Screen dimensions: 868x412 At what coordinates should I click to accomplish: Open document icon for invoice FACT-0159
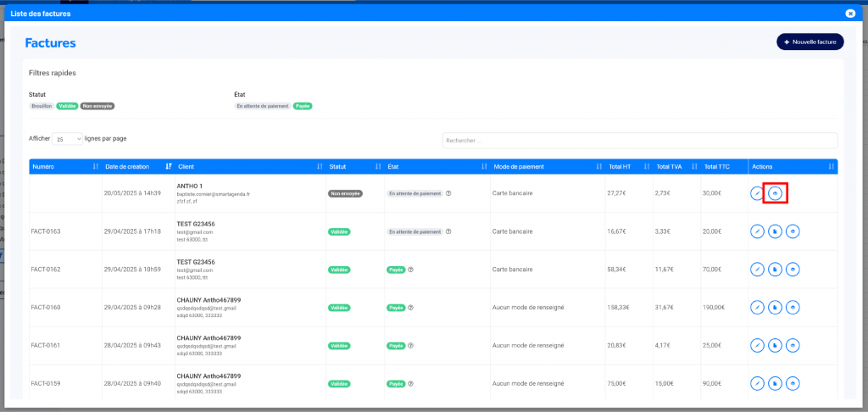coord(775,383)
